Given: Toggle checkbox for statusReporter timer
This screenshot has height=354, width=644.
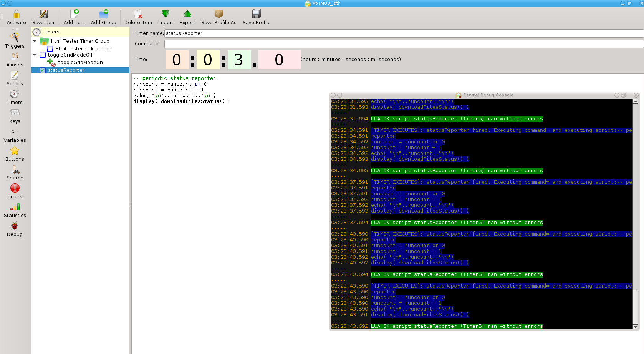Looking at the screenshot, I should tap(43, 70).
